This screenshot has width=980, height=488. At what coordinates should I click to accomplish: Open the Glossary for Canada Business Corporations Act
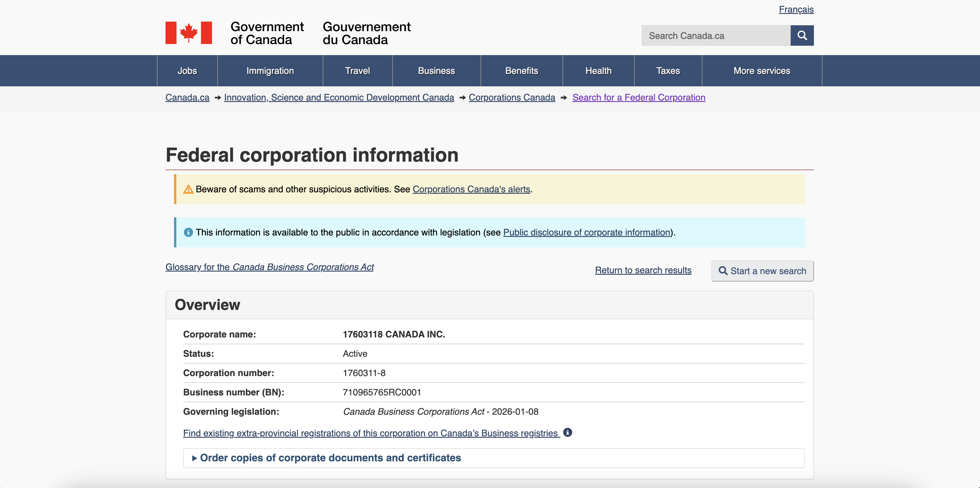269,267
